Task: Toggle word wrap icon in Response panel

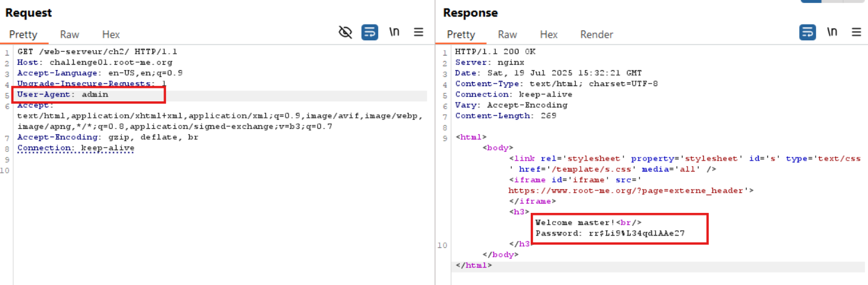Action: 808,32
